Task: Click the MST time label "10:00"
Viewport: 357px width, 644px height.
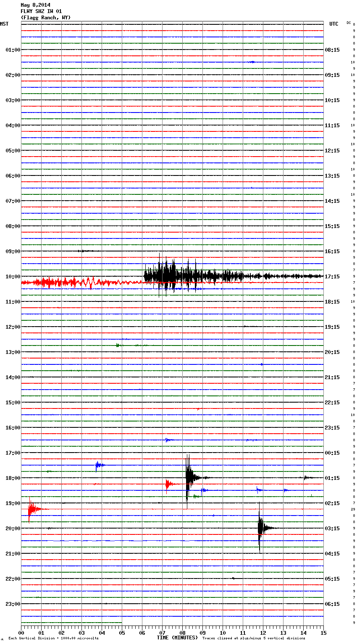Action: (13, 276)
